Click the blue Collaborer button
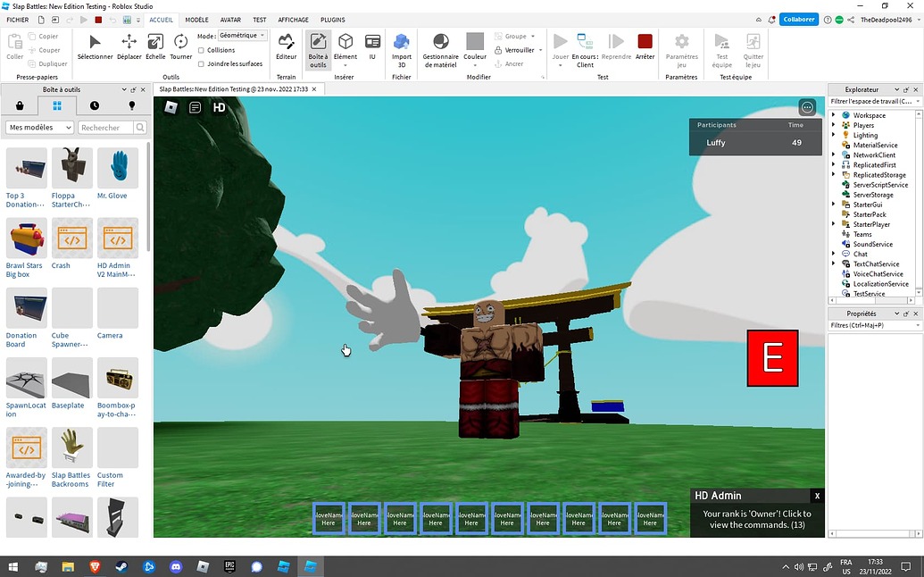 797,19
